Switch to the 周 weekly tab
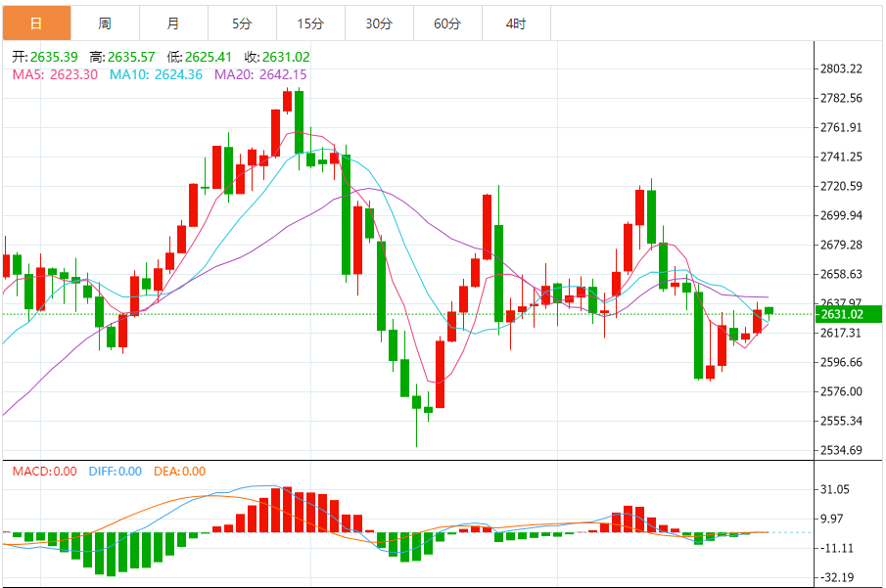This screenshot has width=886, height=588. [105, 23]
